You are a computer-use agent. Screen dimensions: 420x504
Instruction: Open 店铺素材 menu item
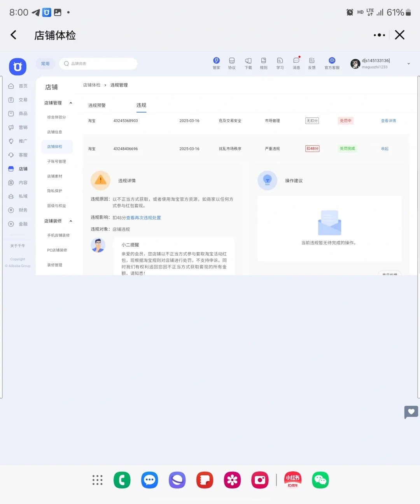55,176
